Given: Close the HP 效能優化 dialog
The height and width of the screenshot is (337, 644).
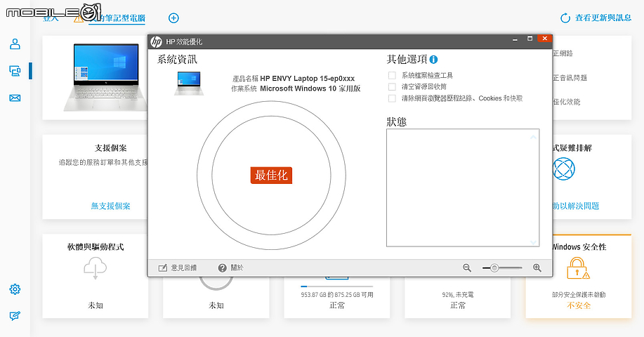Looking at the screenshot, I should (x=544, y=39).
